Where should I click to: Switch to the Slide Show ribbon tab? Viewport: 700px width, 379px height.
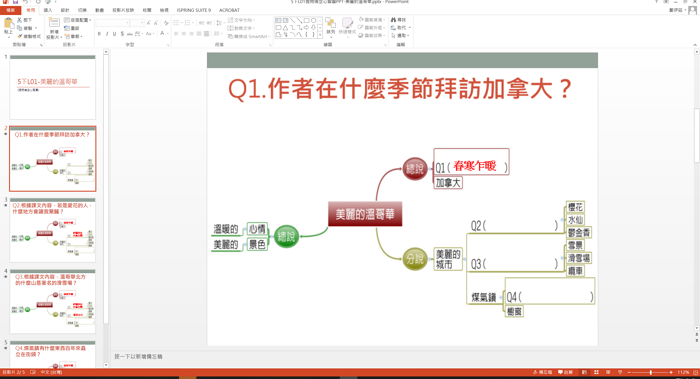[x=123, y=10]
